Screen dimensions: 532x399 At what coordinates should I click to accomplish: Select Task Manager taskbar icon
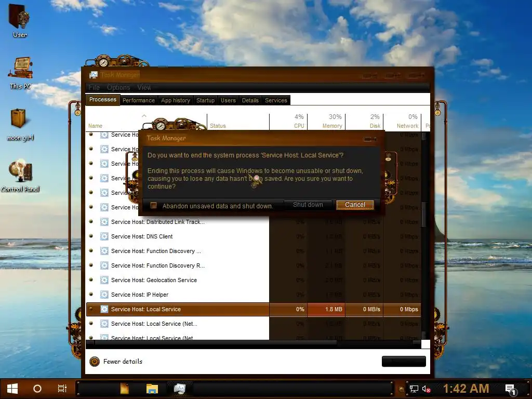tap(179, 389)
